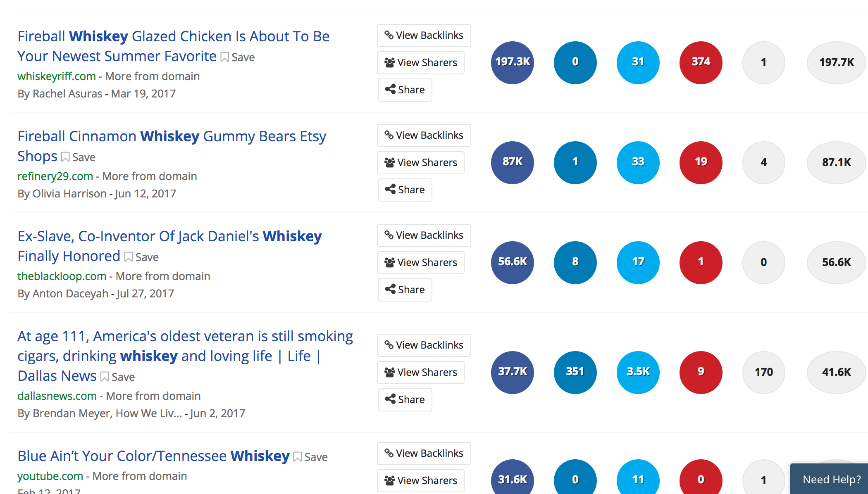Click the bookmark Save icon for Fireball Glazed Chicken
868x494 pixels.
click(x=238, y=57)
